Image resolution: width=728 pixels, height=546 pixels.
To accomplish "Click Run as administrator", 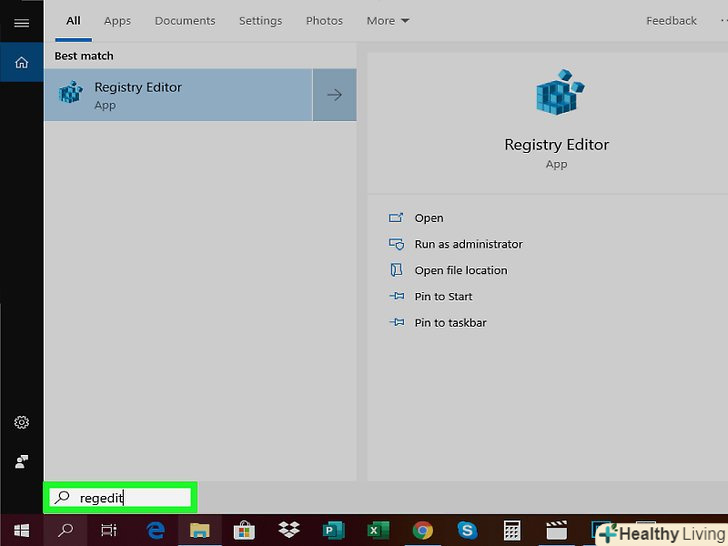I will [x=468, y=244].
